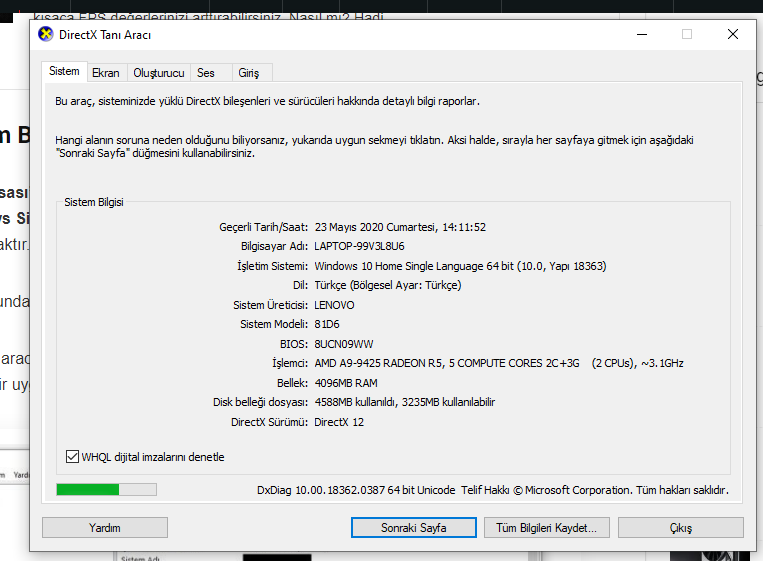Viewport: 763px width, 561px height.
Task: Click the Geçerli Tarih/Saat label
Action: (x=263, y=227)
